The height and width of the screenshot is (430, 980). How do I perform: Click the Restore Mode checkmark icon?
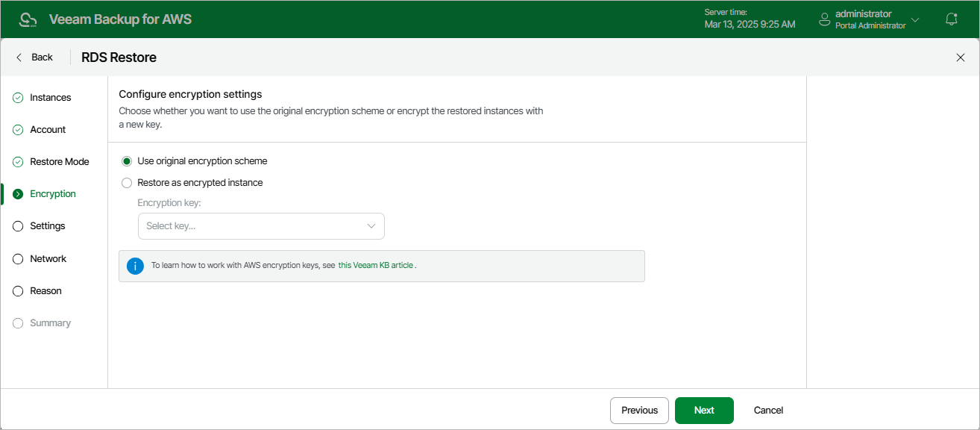tap(19, 162)
